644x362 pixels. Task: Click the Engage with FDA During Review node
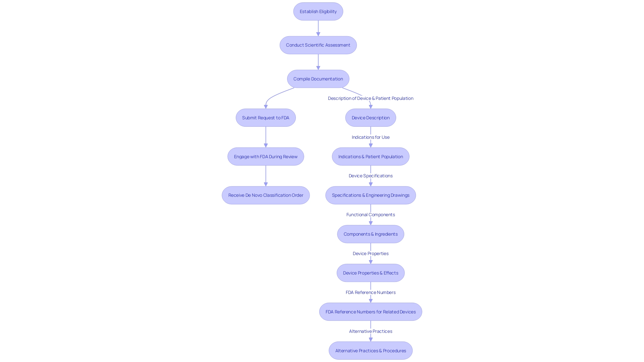pyautogui.click(x=266, y=157)
